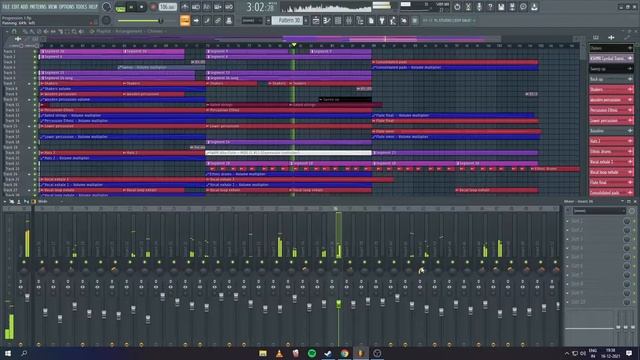
Task: Click the close all windows square icon
Action: tap(415, 20)
